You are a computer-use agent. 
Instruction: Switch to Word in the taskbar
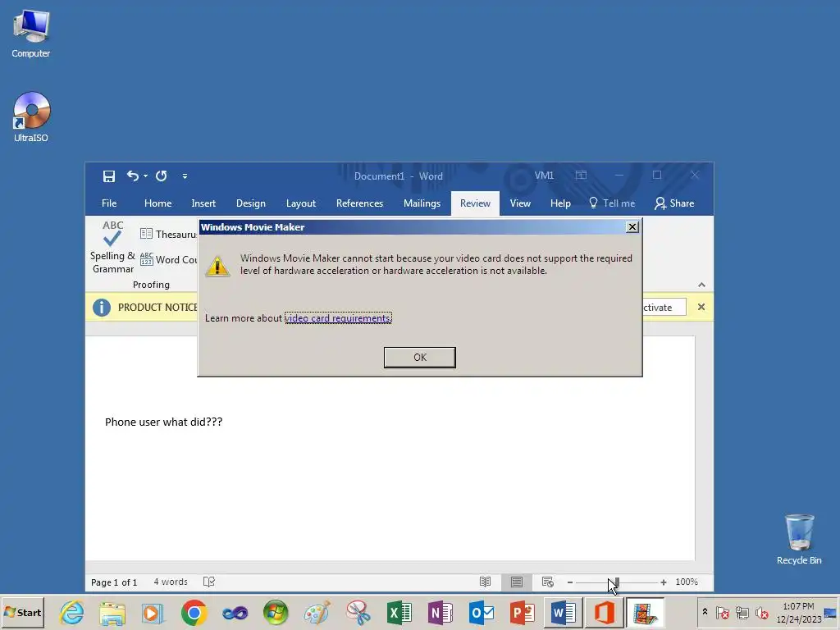[563, 613]
